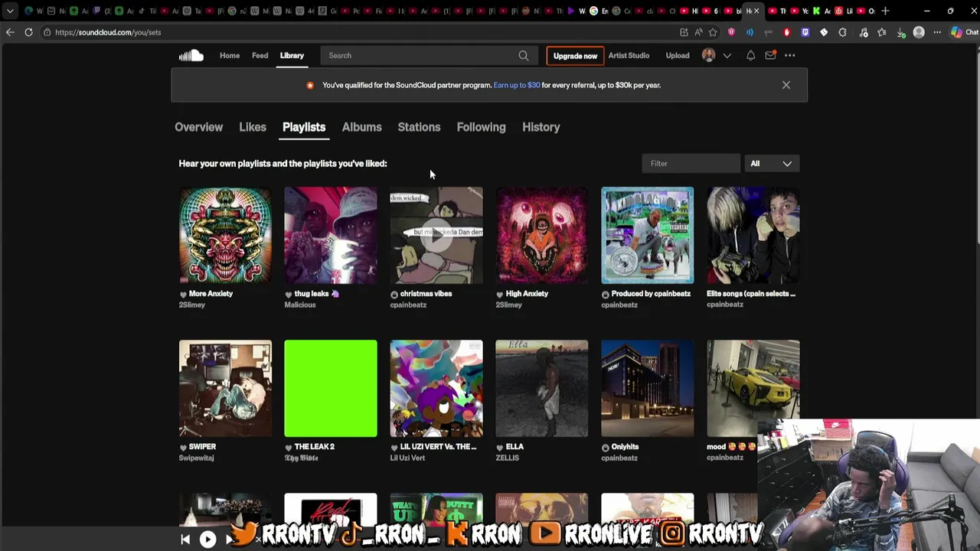This screenshot has height=551, width=980.
Task: Click the search magnifier icon
Action: (x=524, y=55)
